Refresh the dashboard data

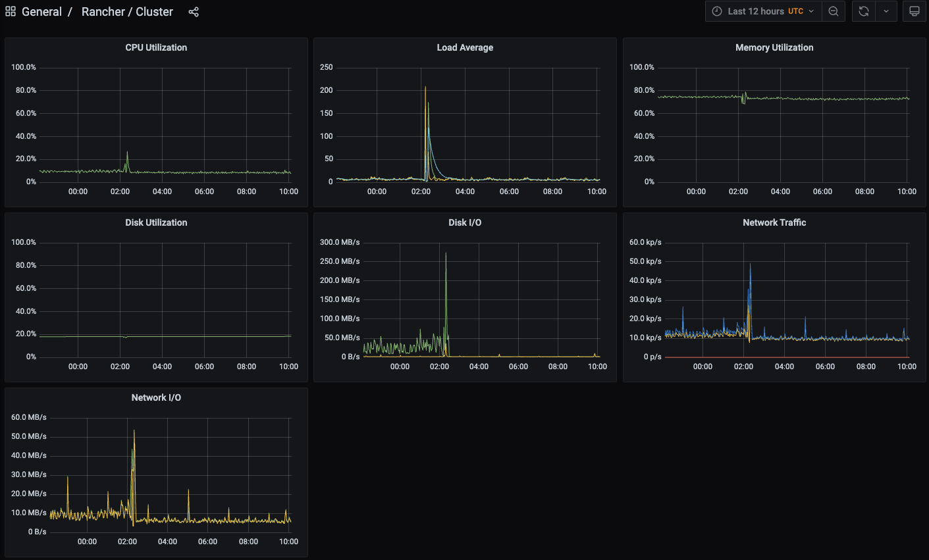pyautogui.click(x=863, y=11)
